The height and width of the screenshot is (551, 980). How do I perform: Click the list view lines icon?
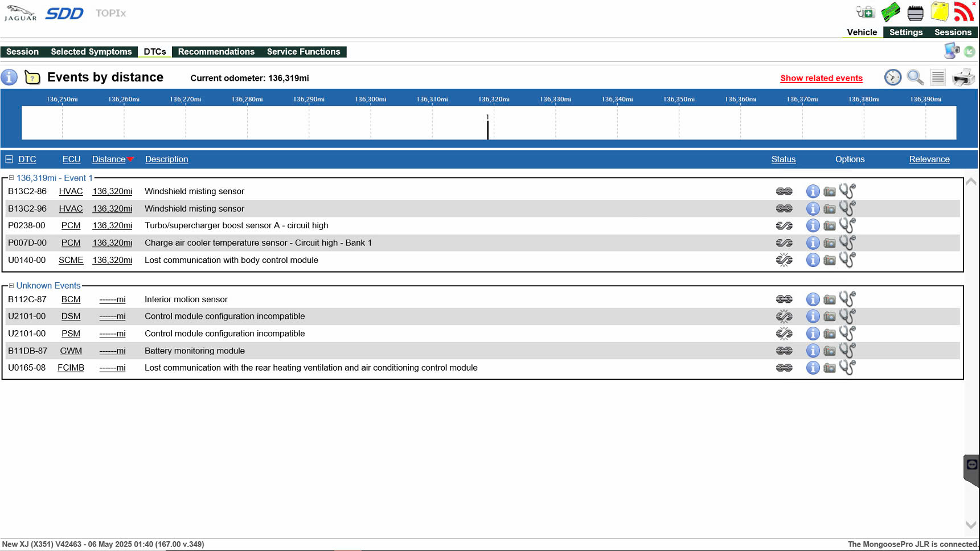click(x=938, y=77)
